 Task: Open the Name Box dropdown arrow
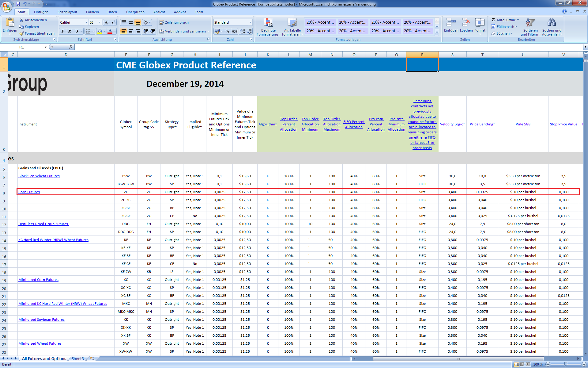[46, 47]
